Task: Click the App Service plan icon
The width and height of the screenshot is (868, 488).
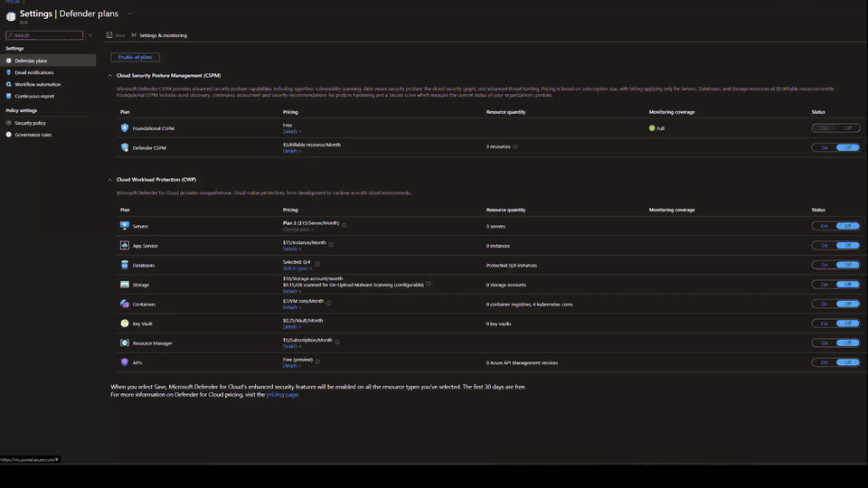Action: point(125,245)
